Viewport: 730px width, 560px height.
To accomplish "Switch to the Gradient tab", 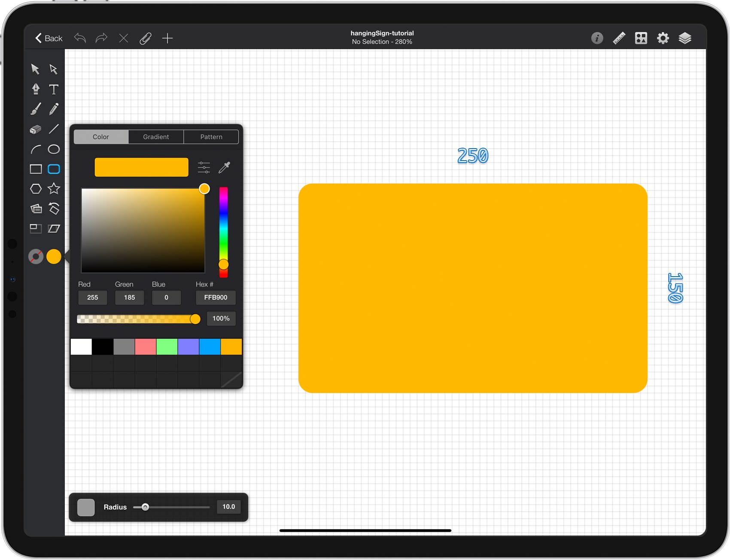I will tap(156, 137).
